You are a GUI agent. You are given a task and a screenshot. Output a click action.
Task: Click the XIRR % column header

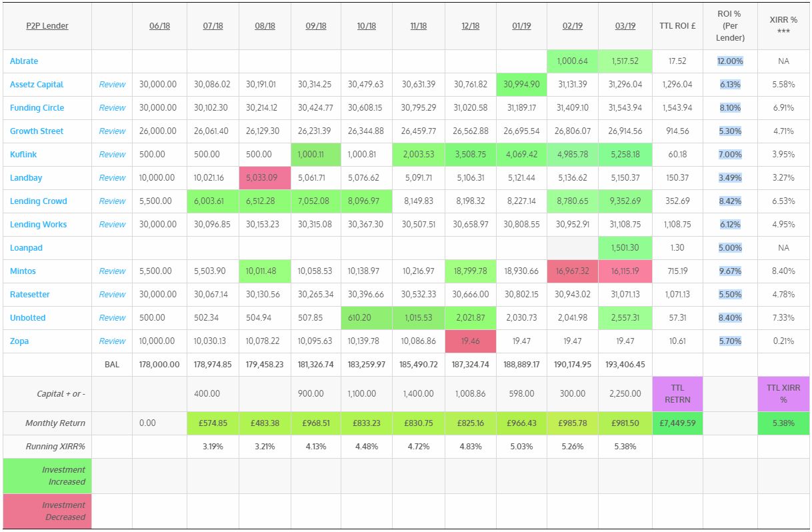click(x=783, y=26)
